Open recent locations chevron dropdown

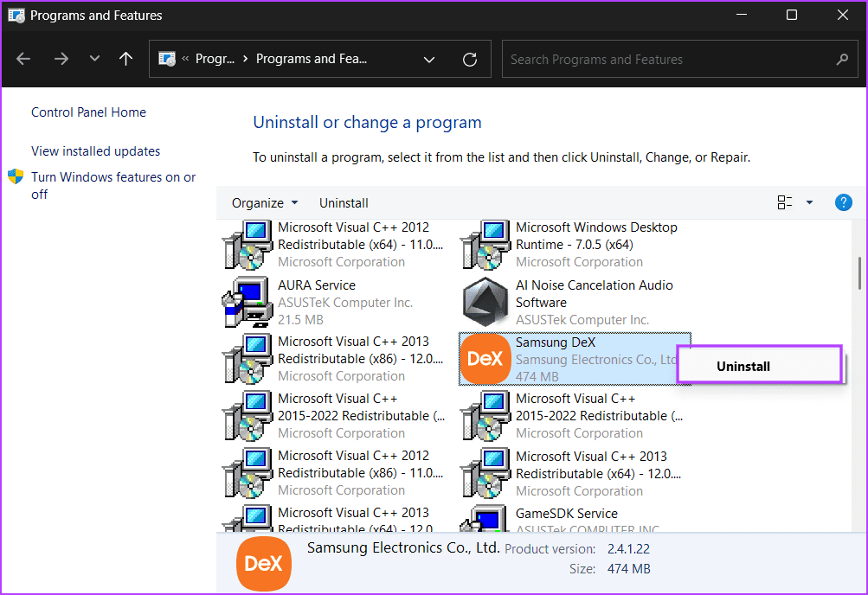(94, 58)
